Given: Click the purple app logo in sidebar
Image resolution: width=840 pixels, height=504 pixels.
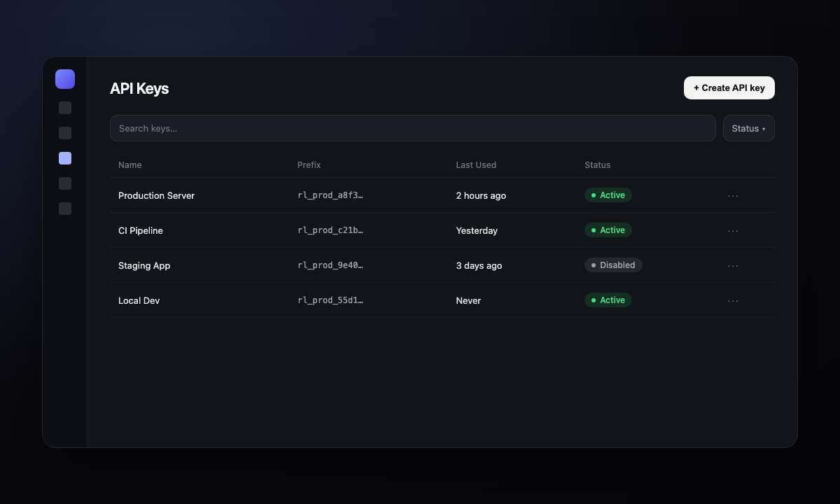Looking at the screenshot, I should tap(65, 79).
